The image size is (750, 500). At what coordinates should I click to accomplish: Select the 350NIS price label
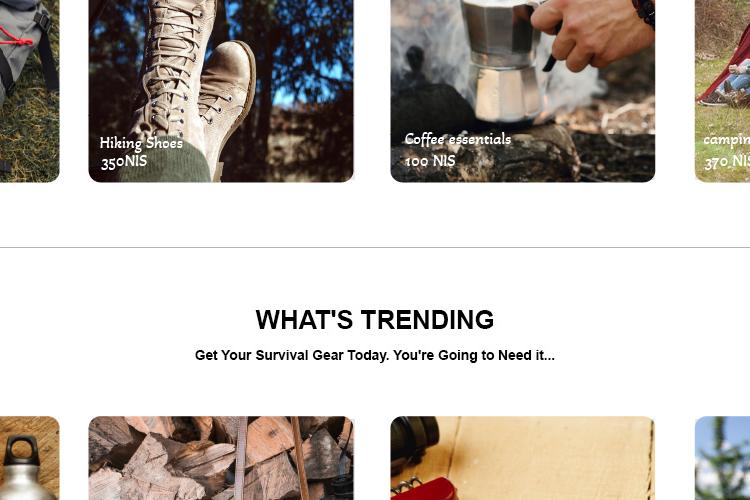124,162
